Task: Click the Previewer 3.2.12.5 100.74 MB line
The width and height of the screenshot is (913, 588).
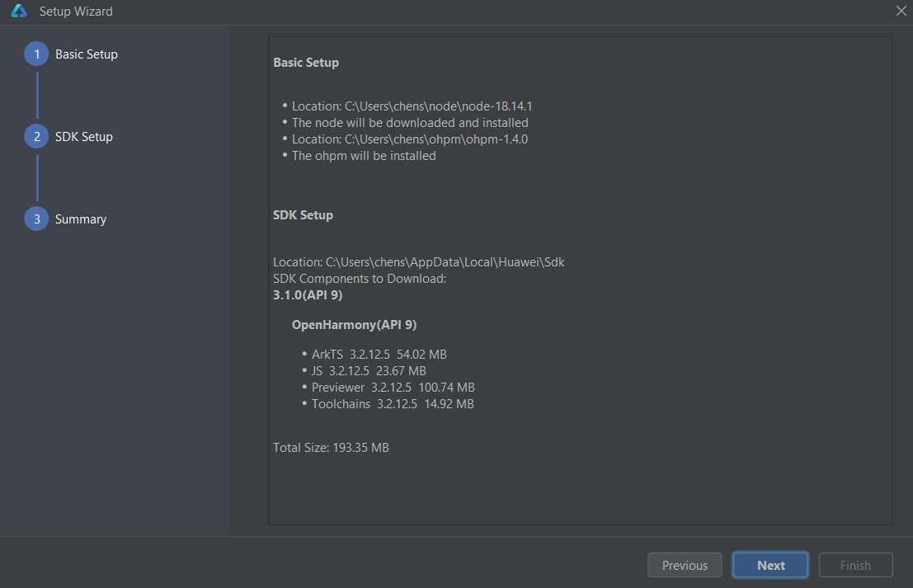Action: tap(393, 388)
